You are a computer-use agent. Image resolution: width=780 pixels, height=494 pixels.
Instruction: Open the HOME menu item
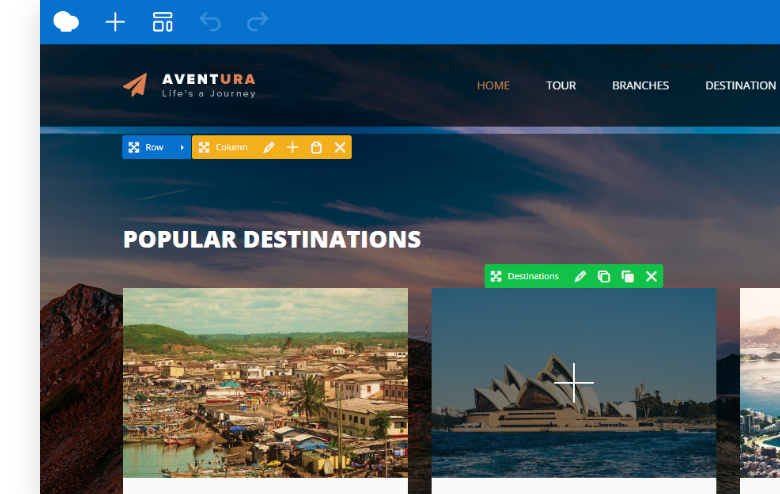pos(493,86)
